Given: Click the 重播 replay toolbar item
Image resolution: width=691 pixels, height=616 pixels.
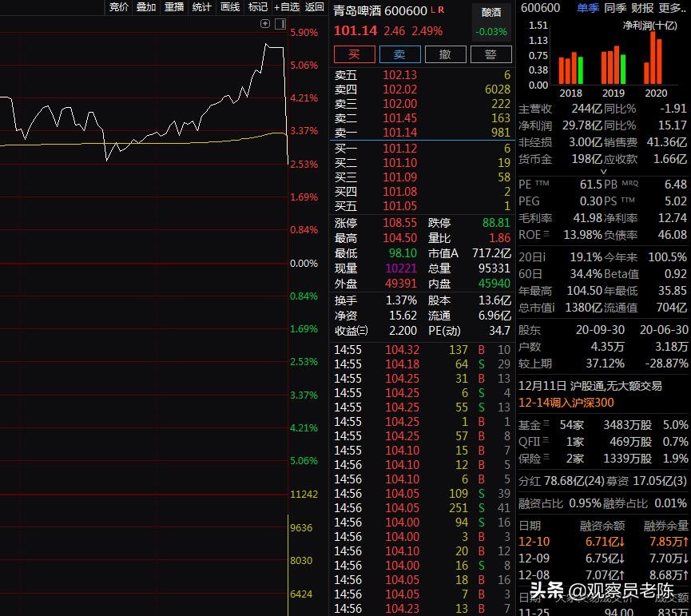Looking at the screenshot, I should (173, 6).
